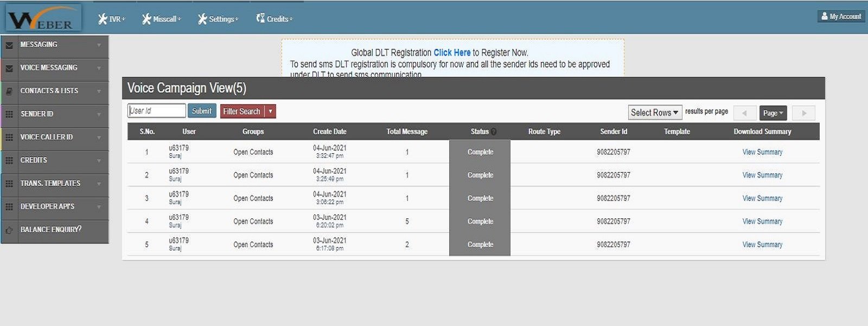Click the Contacts & Lists book icon

pos(9,91)
